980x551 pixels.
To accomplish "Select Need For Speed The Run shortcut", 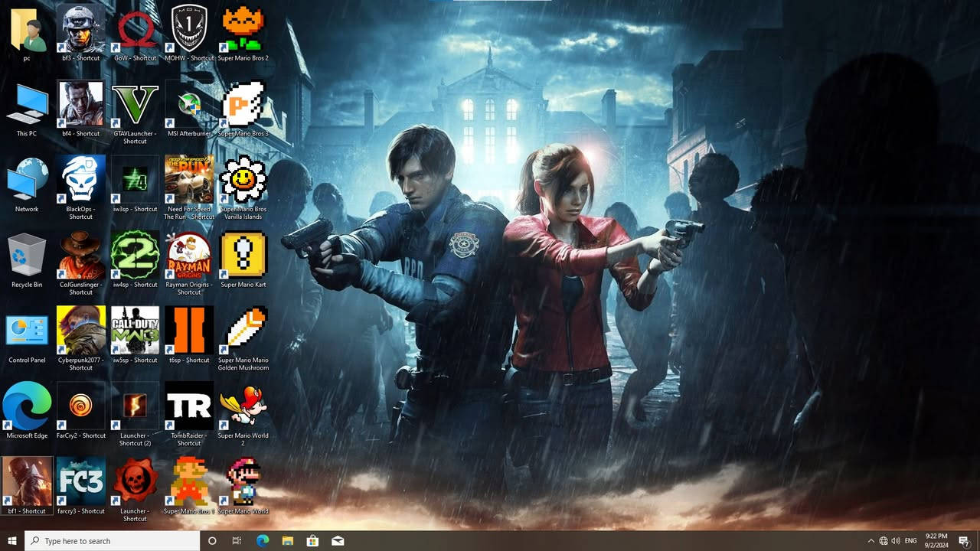I will [189, 179].
